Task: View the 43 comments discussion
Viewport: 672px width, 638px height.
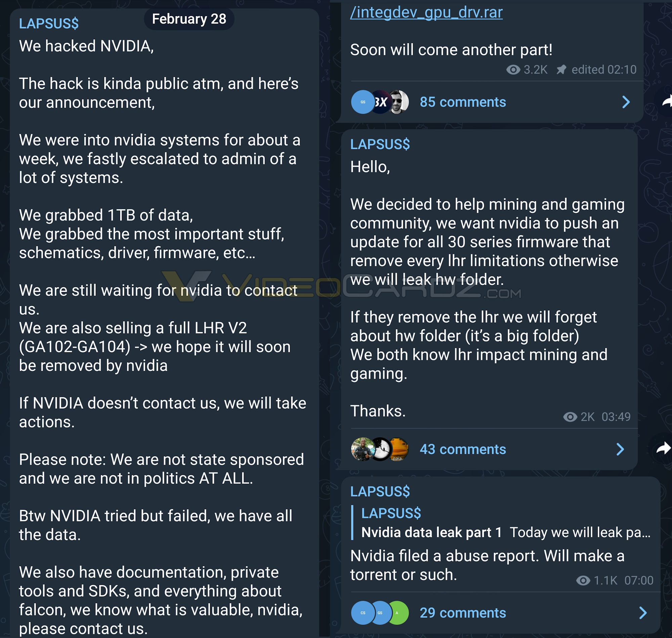Action: 463,449
